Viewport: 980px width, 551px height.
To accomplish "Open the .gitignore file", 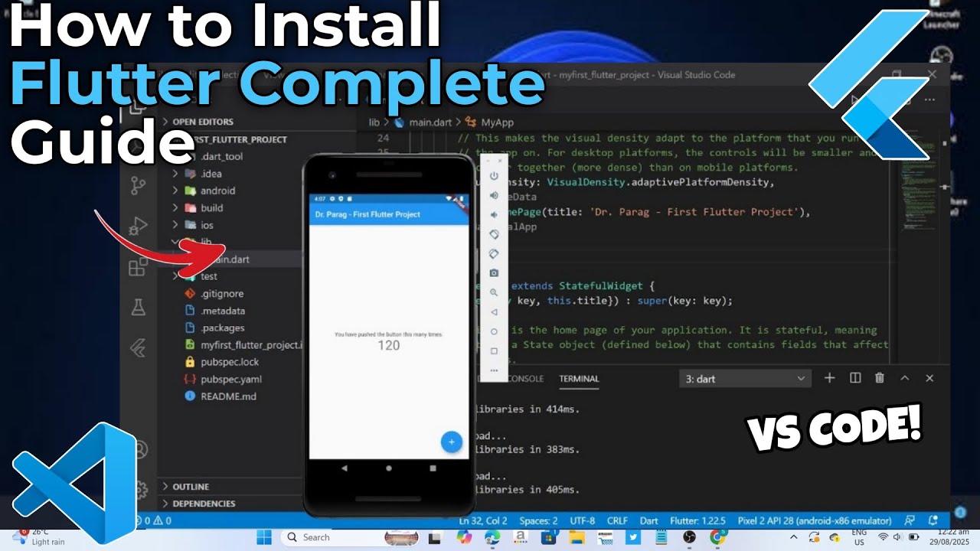I will pyautogui.click(x=222, y=294).
